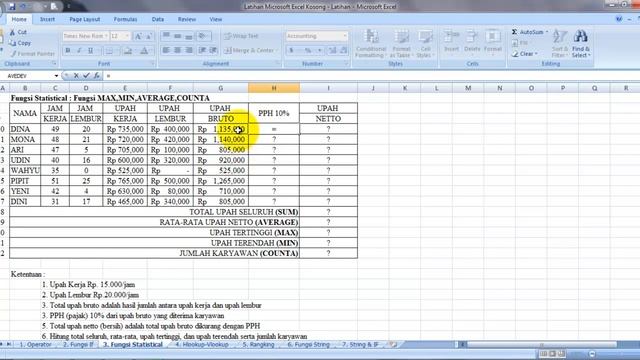Click the Excel Help question mark icon
Viewport: 640px width, 360px height.
(x=619, y=19)
